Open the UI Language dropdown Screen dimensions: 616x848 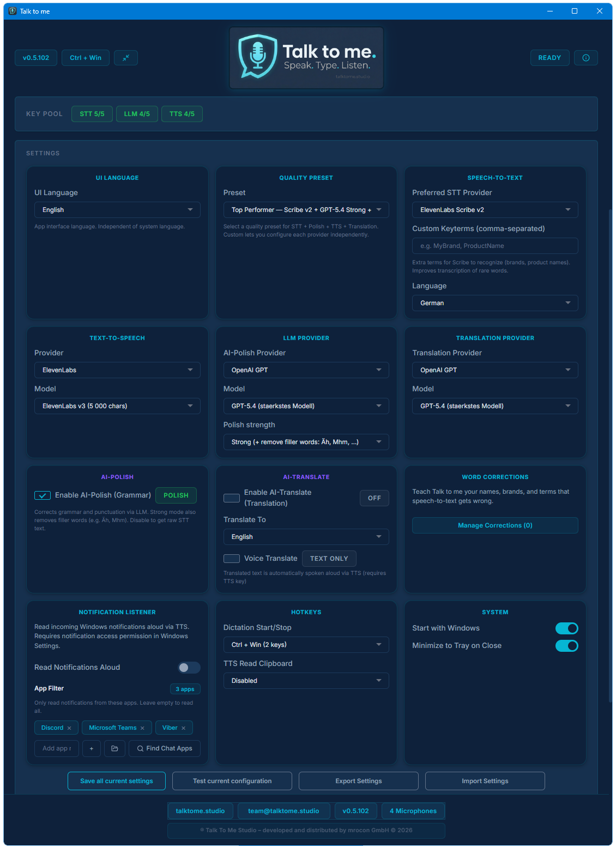[x=117, y=210]
